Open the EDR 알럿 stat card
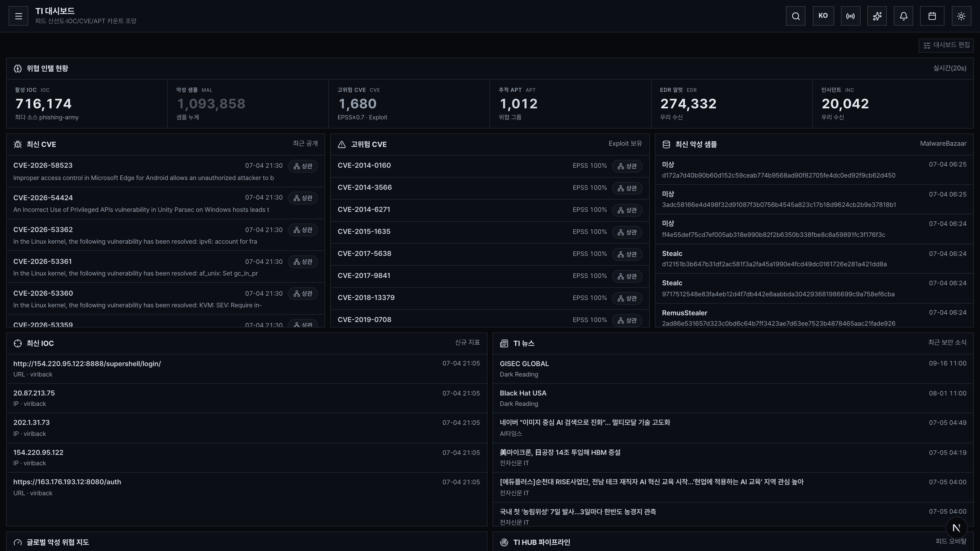This screenshot has width=980, height=551. click(732, 103)
